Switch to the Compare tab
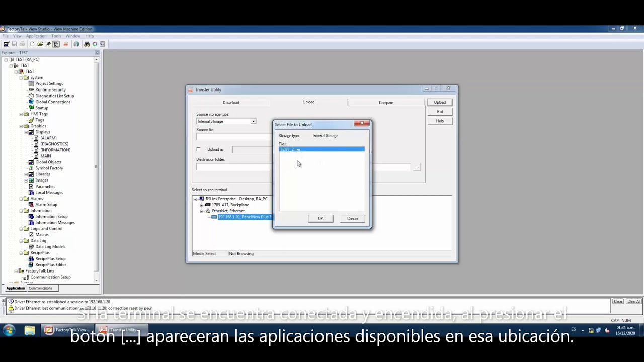 [x=386, y=102]
